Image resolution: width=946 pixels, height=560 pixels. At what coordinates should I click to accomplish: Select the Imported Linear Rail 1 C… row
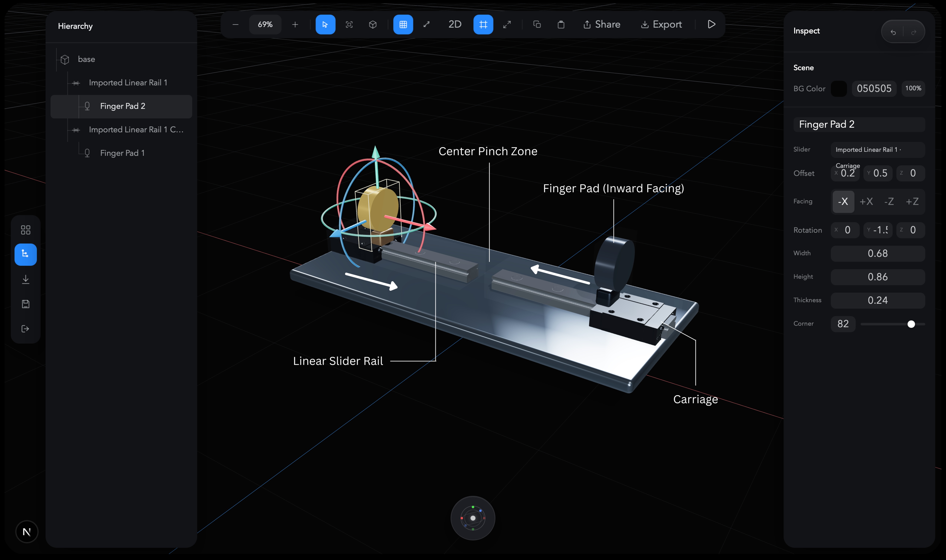pyautogui.click(x=121, y=130)
